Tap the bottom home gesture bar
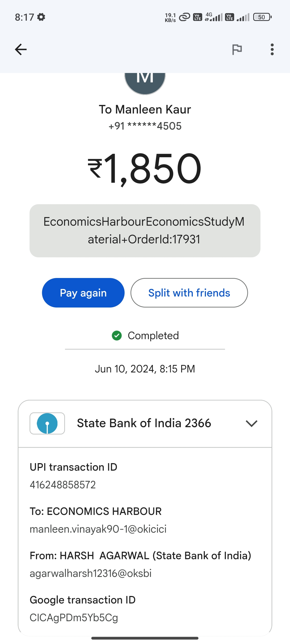The image size is (290, 644). point(145,638)
